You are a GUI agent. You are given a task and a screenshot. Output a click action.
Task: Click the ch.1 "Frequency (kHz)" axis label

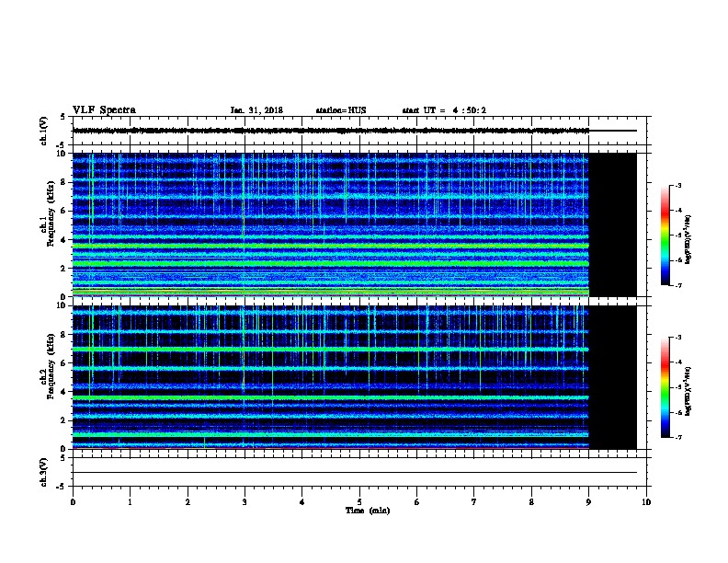tap(51, 213)
